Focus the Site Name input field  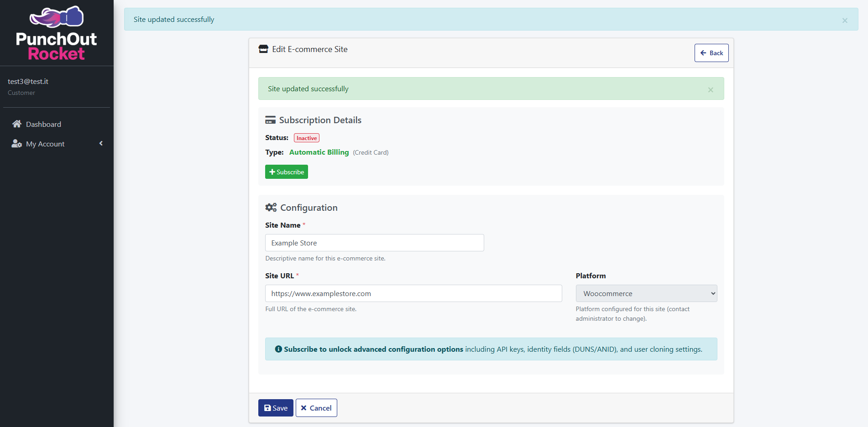point(374,243)
